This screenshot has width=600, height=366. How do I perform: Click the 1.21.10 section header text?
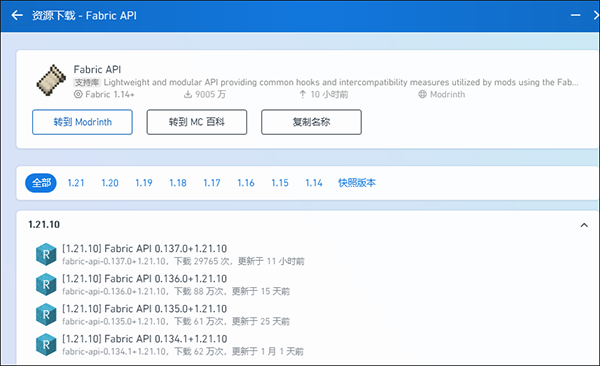click(44, 224)
